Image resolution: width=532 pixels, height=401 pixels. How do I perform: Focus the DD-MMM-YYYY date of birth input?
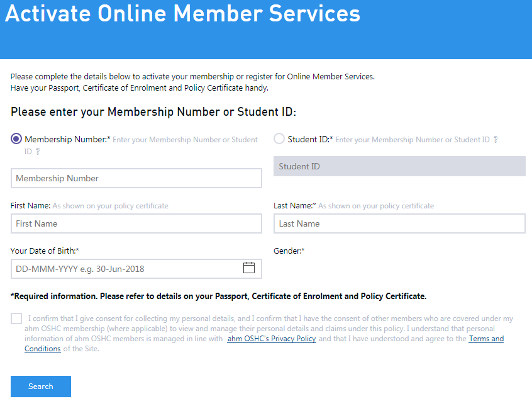pyautogui.click(x=126, y=269)
